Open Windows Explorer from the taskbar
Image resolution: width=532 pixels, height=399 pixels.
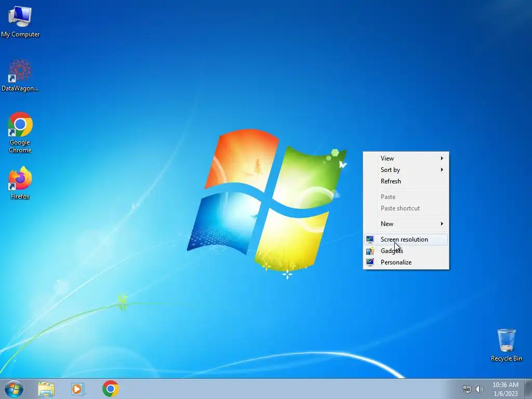(x=46, y=389)
